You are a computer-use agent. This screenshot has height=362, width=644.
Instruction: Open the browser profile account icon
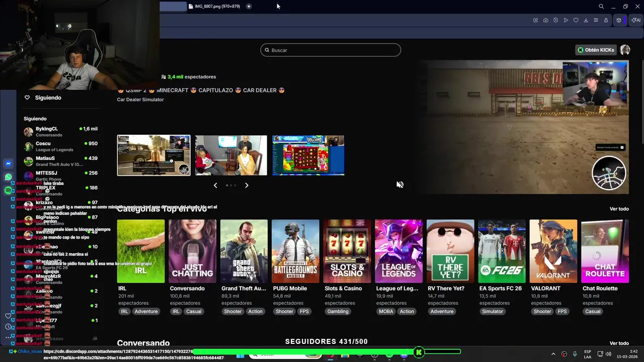[606, 20]
